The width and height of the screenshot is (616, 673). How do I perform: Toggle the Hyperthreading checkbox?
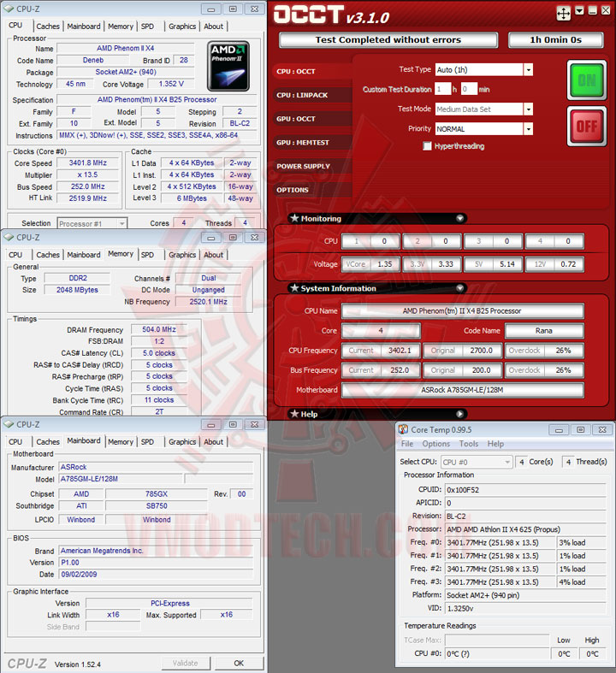click(427, 146)
